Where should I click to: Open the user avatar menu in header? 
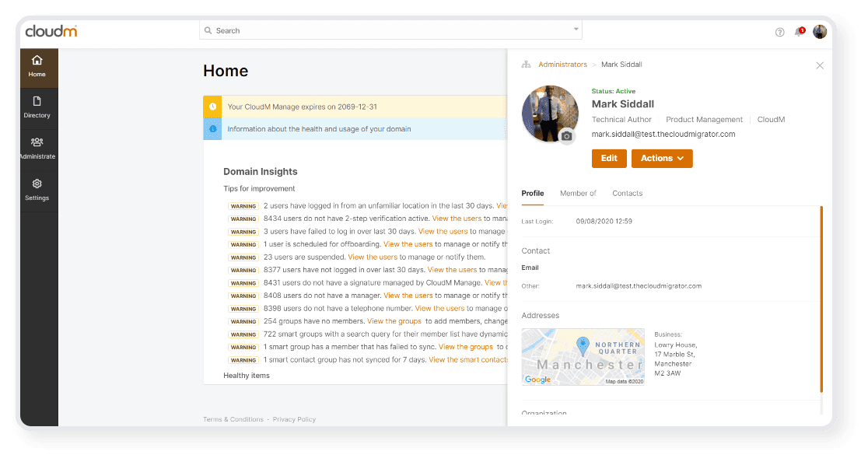pyautogui.click(x=820, y=32)
